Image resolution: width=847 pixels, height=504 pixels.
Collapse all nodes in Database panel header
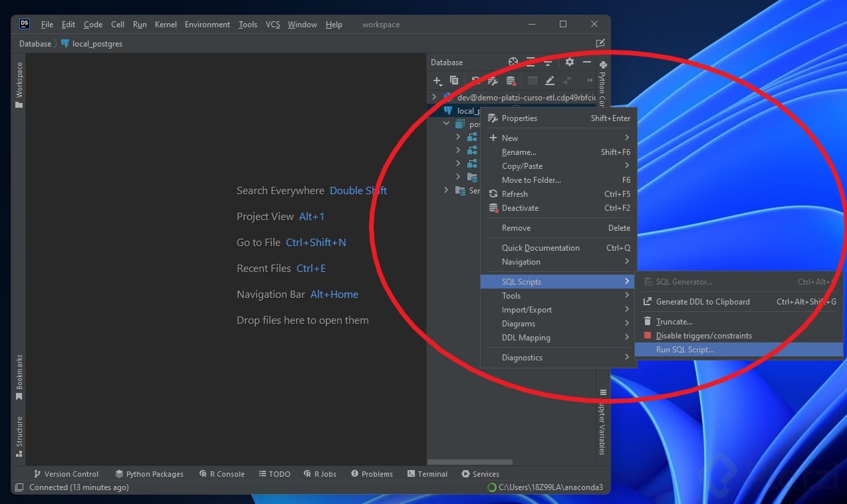pos(548,62)
